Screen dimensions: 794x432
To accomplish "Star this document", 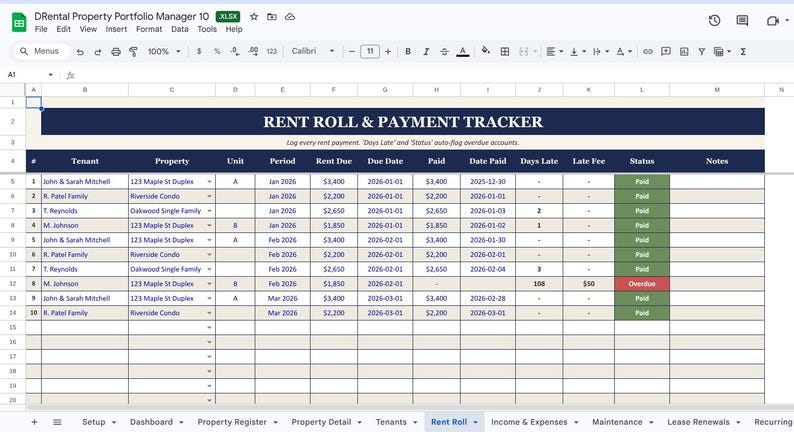I will coord(254,17).
